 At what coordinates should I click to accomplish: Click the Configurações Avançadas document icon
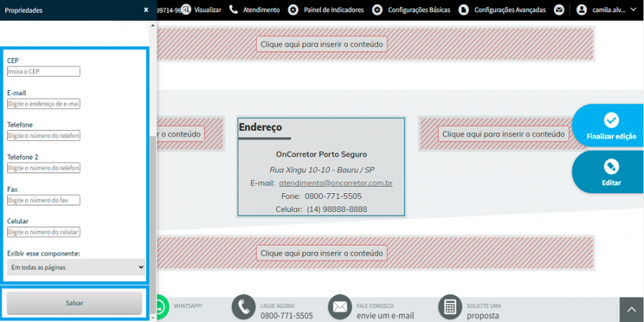tap(464, 10)
